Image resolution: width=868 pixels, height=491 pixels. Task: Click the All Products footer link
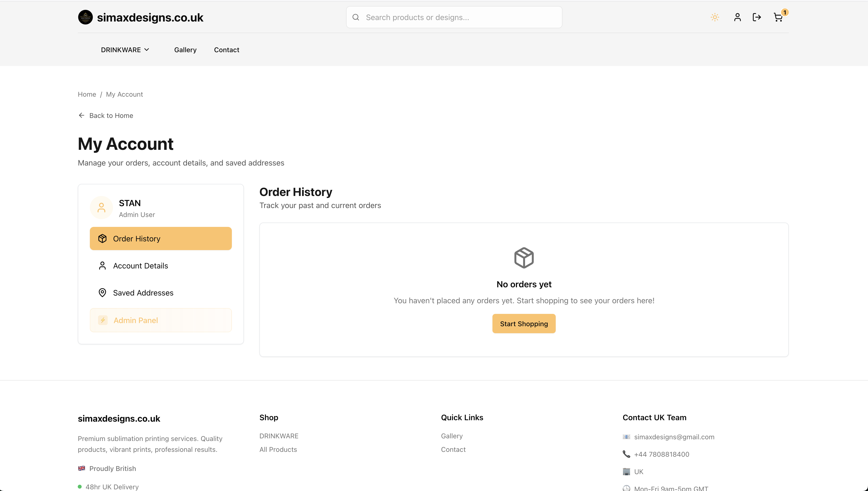pos(278,449)
